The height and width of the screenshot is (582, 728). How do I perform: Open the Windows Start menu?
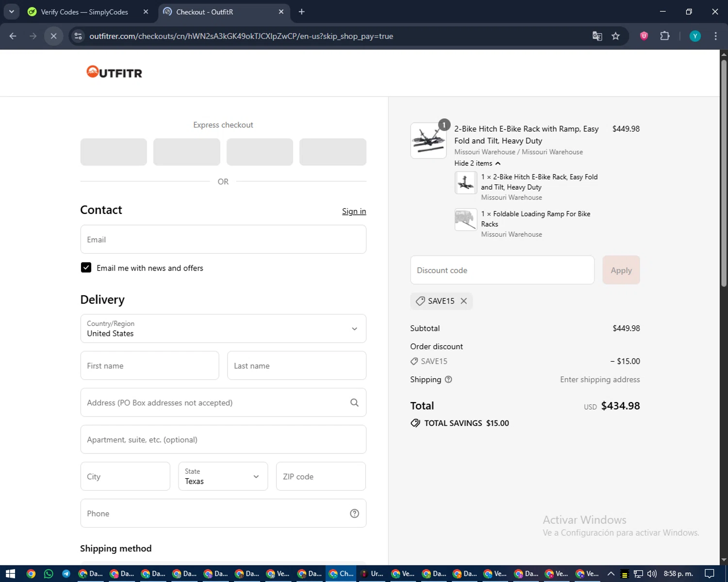[10, 574]
